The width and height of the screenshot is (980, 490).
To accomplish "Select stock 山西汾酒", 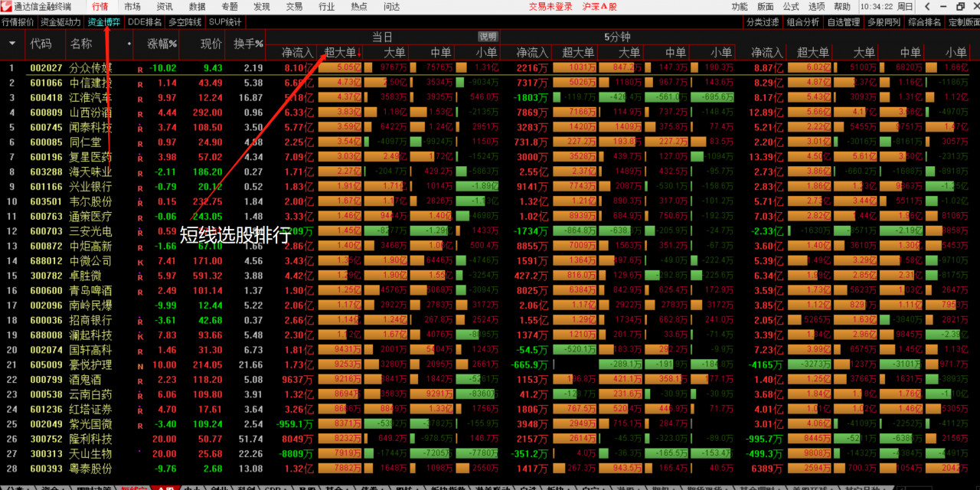I will (x=91, y=113).
